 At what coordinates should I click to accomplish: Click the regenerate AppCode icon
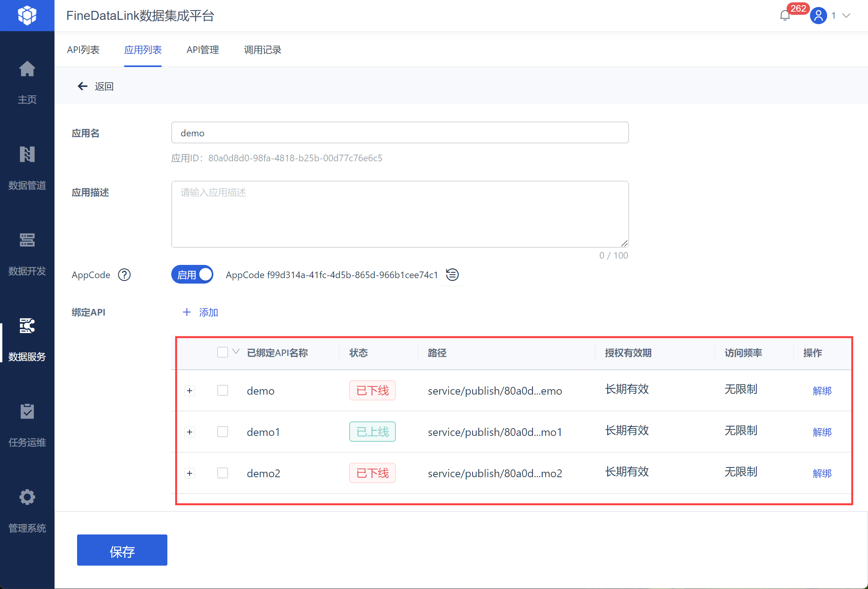pos(452,275)
